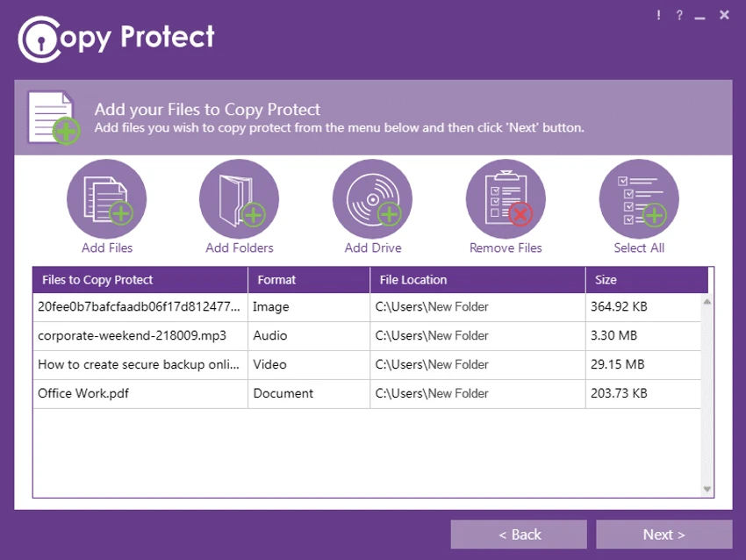Click the Add Drive disc icon
This screenshot has width=746, height=560.
click(x=372, y=199)
